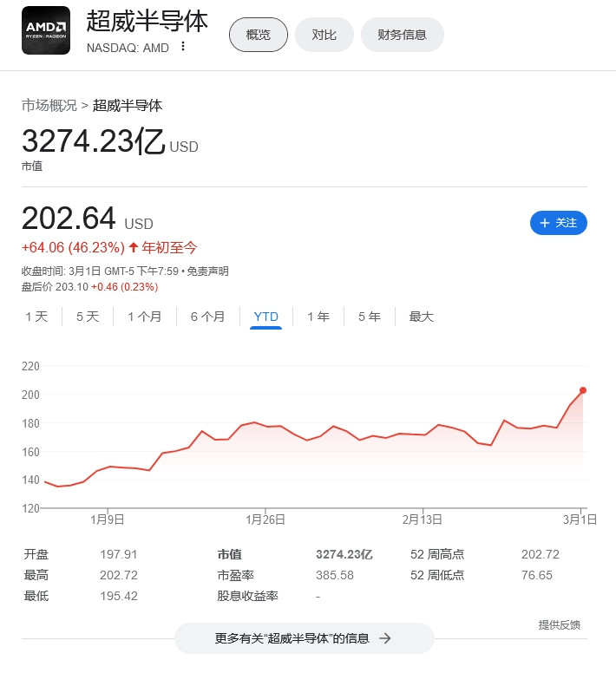Click the 股息收益率 label
This screenshot has height=673, width=616.
point(247,596)
